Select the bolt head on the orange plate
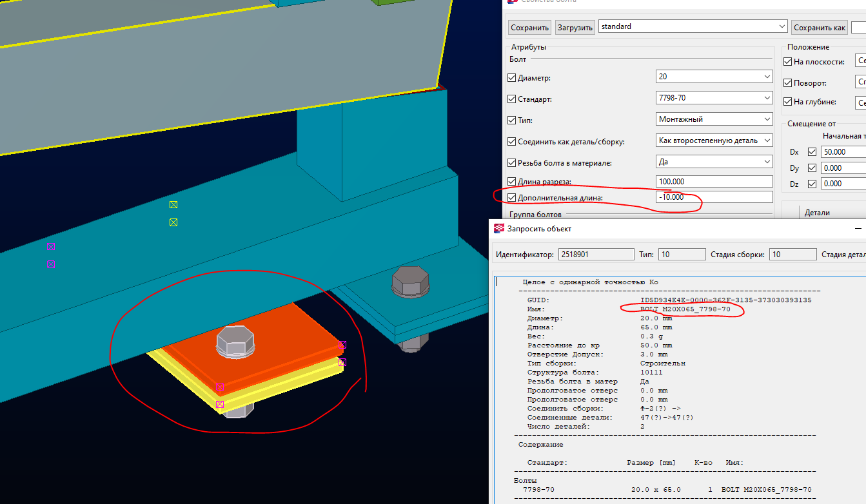This screenshot has width=866, height=504. (x=235, y=342)
